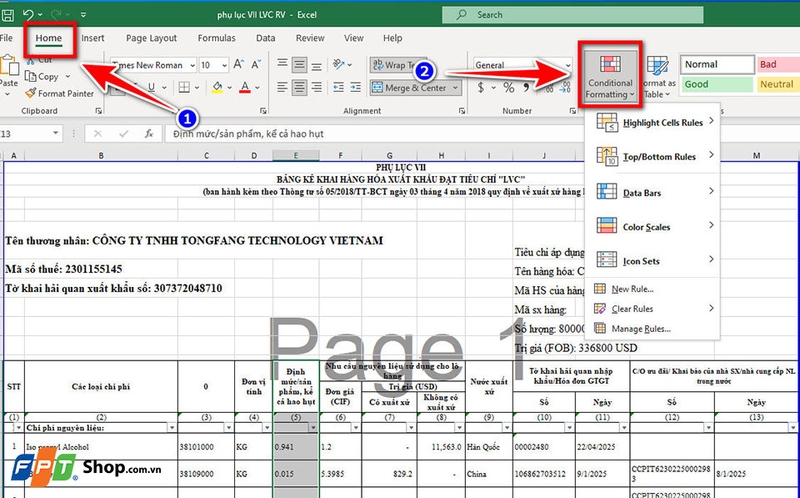Open the Times New Roman font dropdown
The width and height of the screenshot is (800, 498).
(x=192, y=65)
